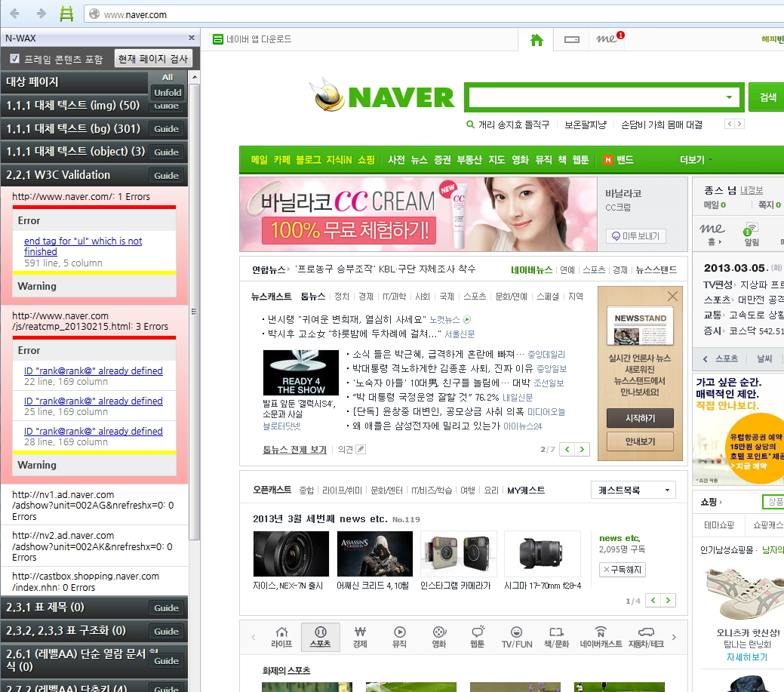Viewport: 784px width, 692px height.
Task: Expand 1.1.1 대체 텍스트 (img) section
Action: coord(73,106)
